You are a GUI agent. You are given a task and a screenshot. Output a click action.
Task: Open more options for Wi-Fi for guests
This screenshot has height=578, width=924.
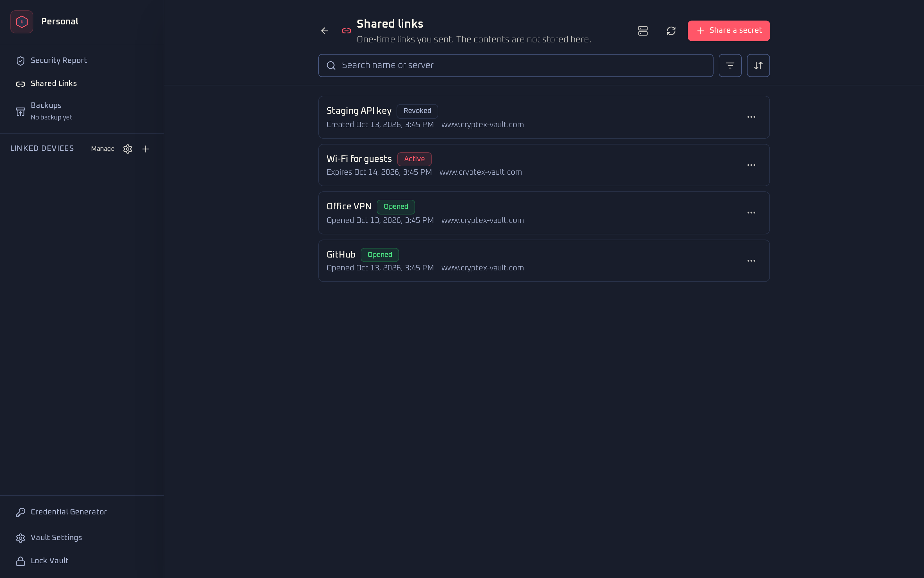(x=751, y=165)
